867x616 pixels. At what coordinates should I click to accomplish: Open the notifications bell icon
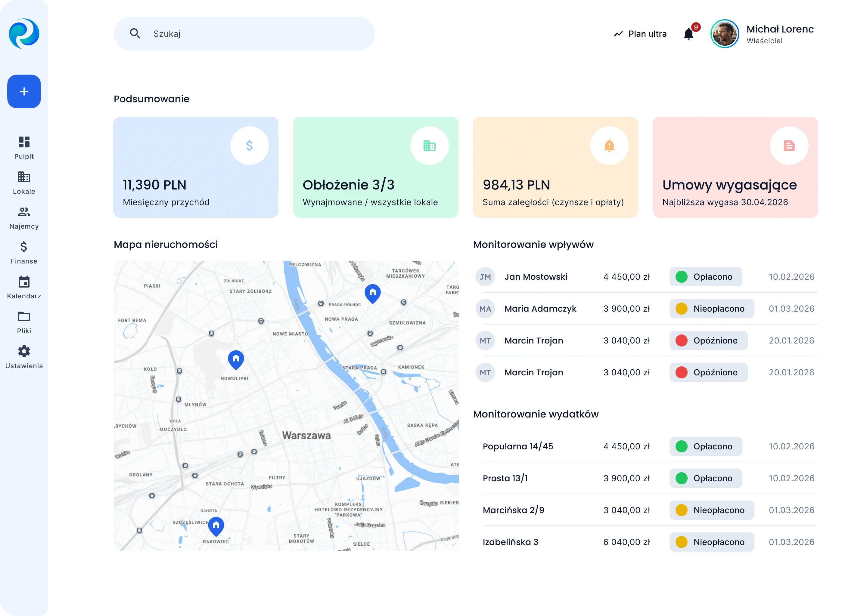tap(688, 34)
